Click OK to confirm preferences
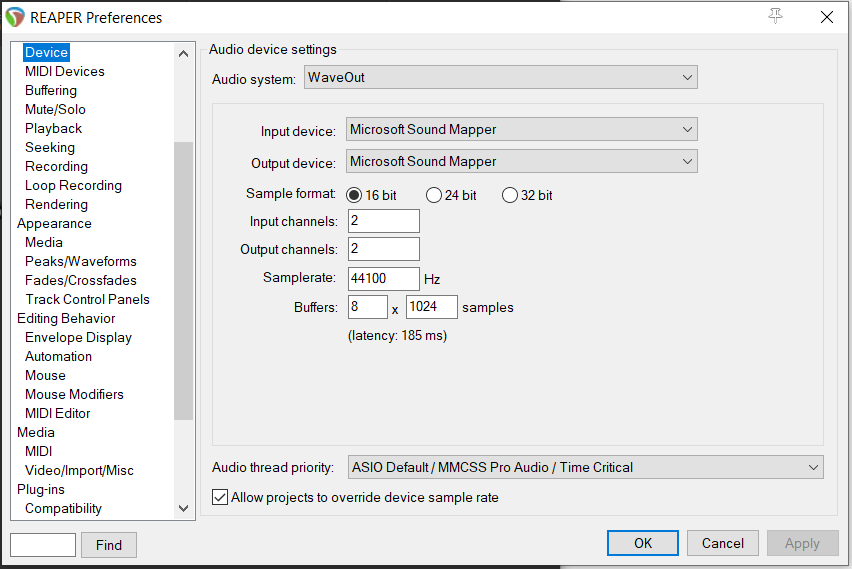Viewport: 852px width, 569px height. [x=643, y=543]
